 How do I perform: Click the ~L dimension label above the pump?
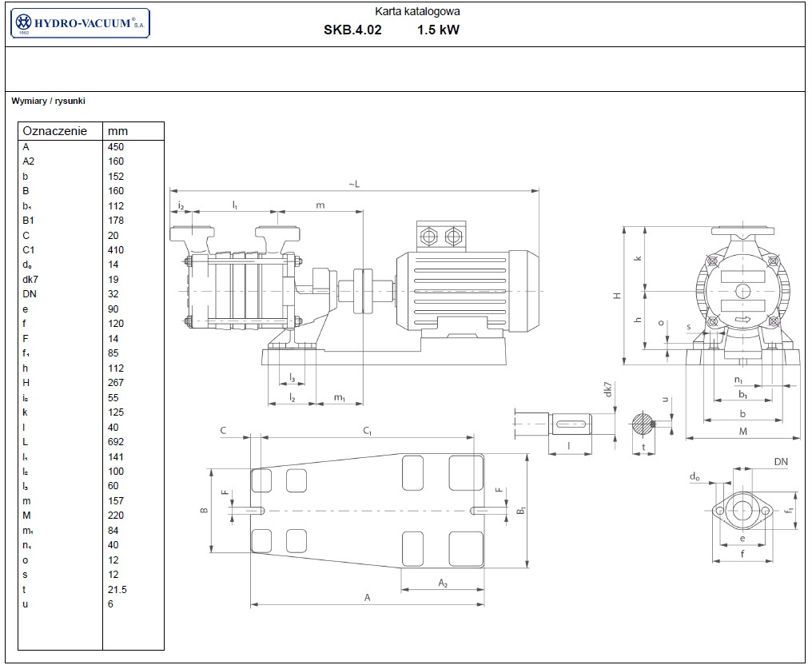354,185
